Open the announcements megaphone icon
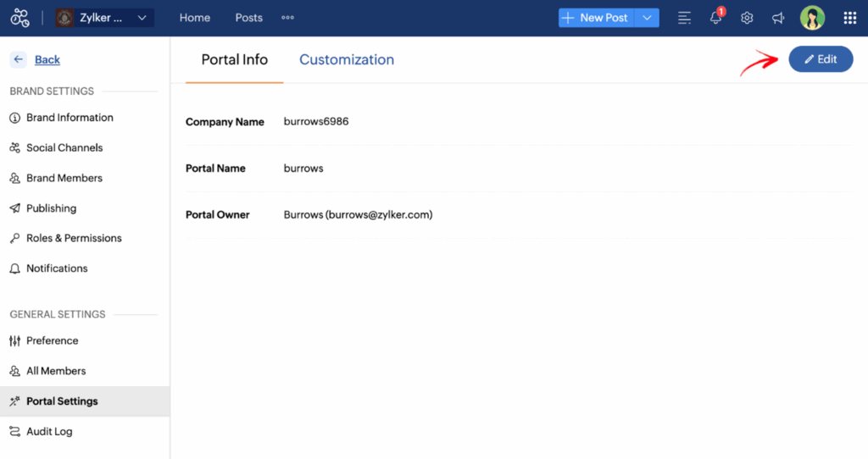The width and height of the screenshot is (868, 459). (x=778, y=18)
